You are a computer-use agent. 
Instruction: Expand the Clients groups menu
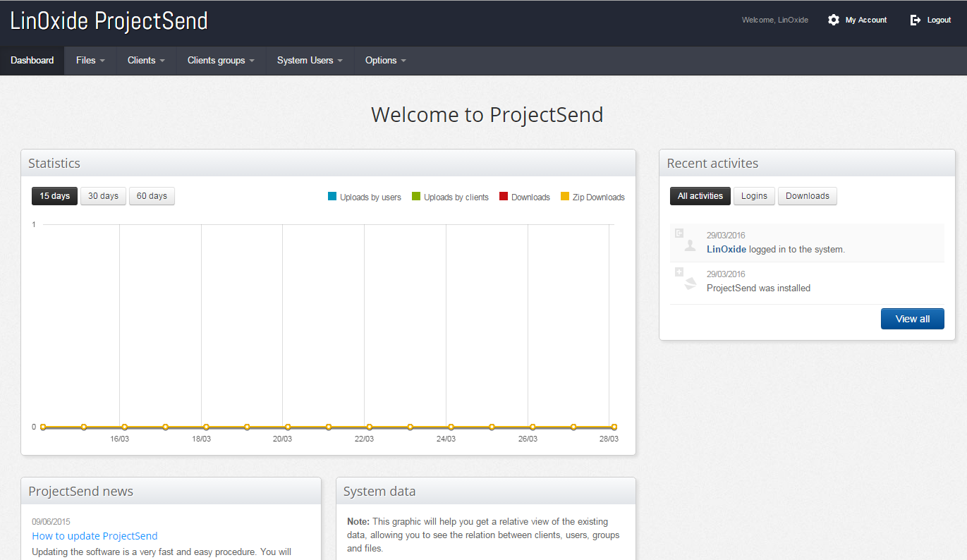pyautogui.click(x=221, y=61)
